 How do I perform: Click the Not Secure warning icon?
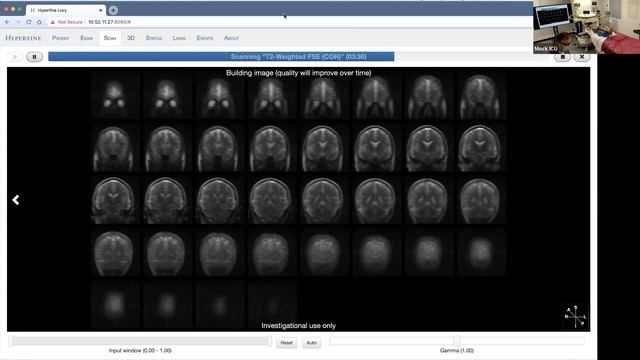click(x=53, y=22)
